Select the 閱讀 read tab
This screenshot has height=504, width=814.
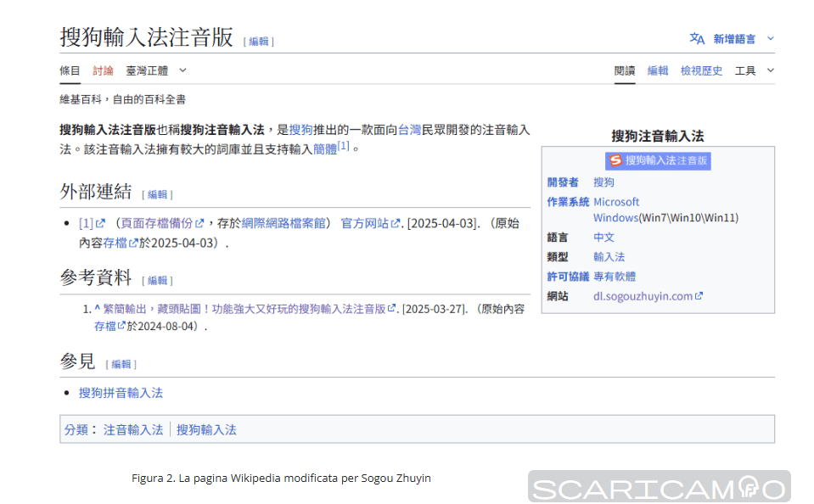(x=625, y=70)
